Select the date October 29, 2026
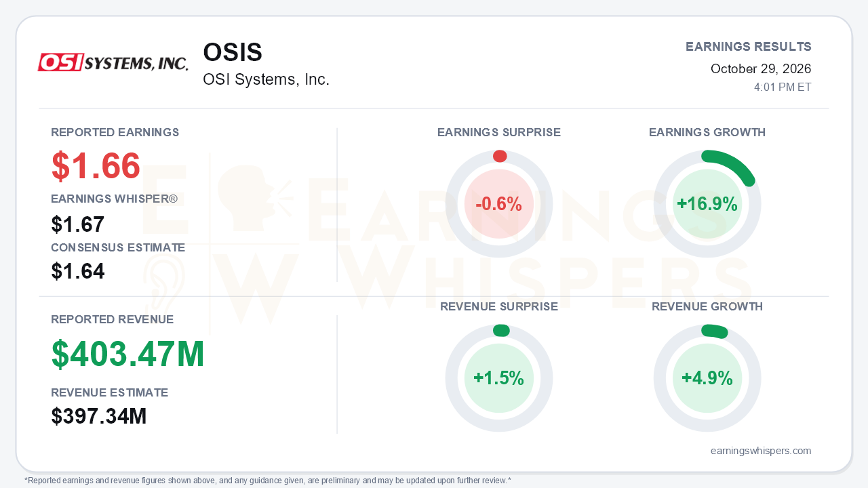The image size is (868, 488). click(761, 68)
